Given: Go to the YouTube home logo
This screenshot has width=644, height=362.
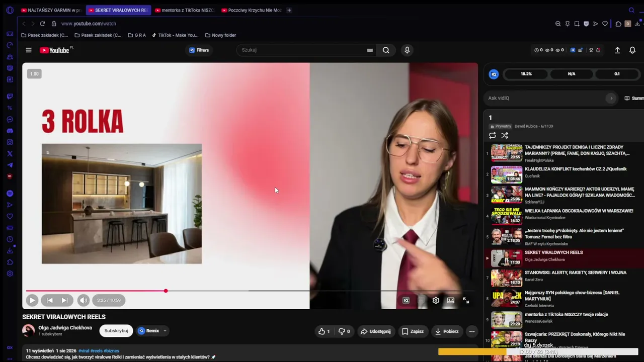Looking at the screenshot, I should pyautogui.click(x=56, y=50).
